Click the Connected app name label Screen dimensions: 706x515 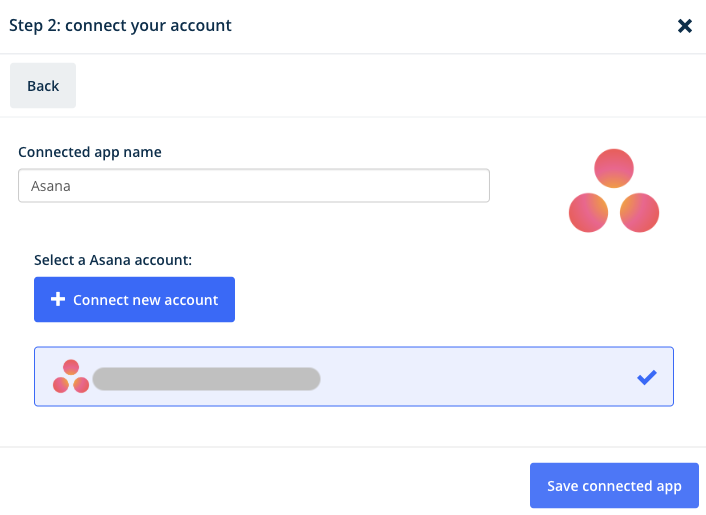pos(90,152)
